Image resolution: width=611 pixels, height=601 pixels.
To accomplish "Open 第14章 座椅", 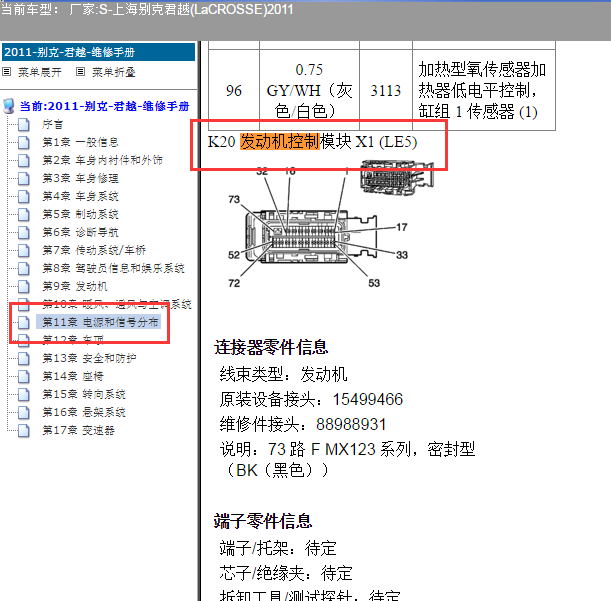I will 73,376.
